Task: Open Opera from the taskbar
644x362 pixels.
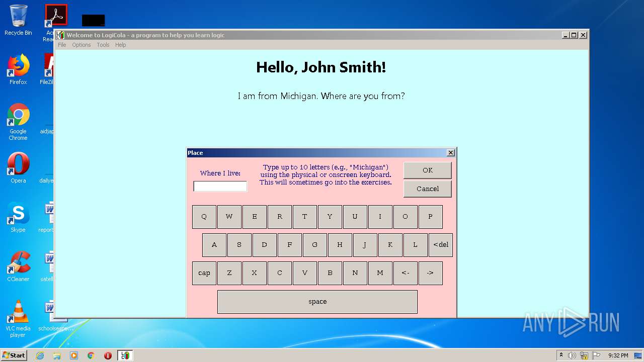Action: click(108, 355)
